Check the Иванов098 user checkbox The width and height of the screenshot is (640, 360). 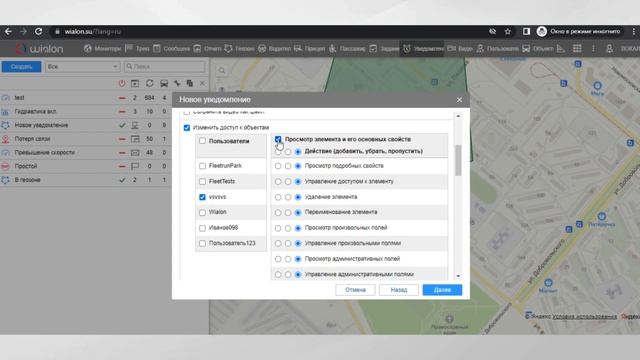[202, 228]
